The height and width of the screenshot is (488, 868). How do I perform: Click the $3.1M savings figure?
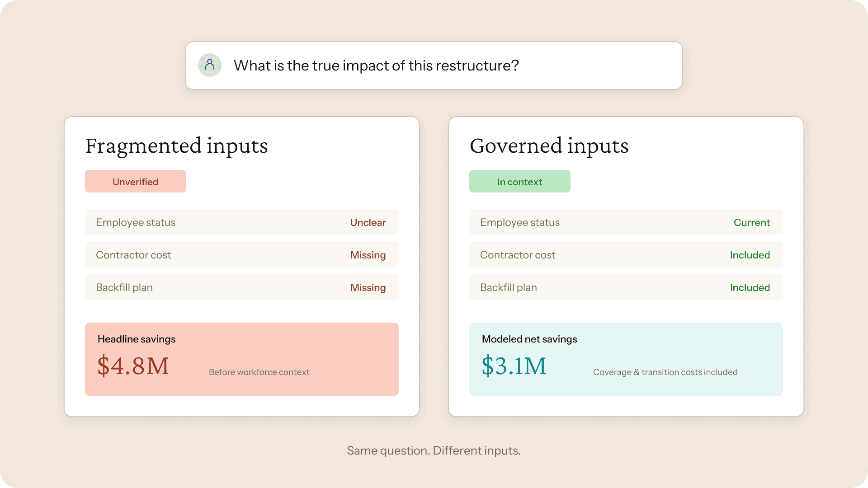514,366
